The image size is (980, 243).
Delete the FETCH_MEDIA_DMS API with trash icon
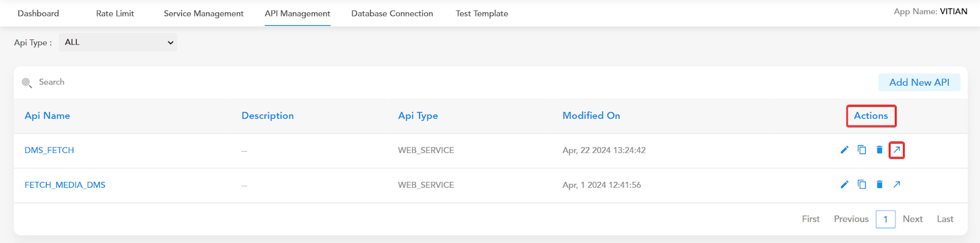click(x=880, y=184)
